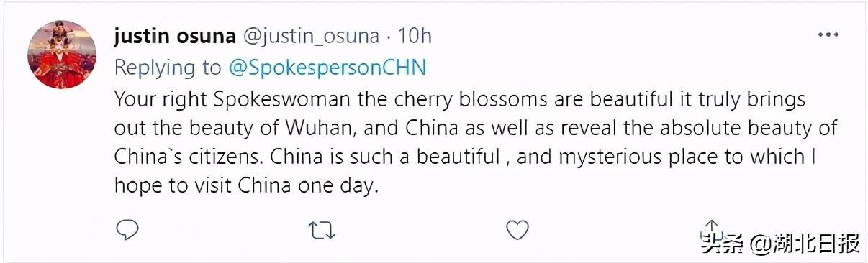Click the reply speech bubble icon
868x263 pixels.
(127, 230)
